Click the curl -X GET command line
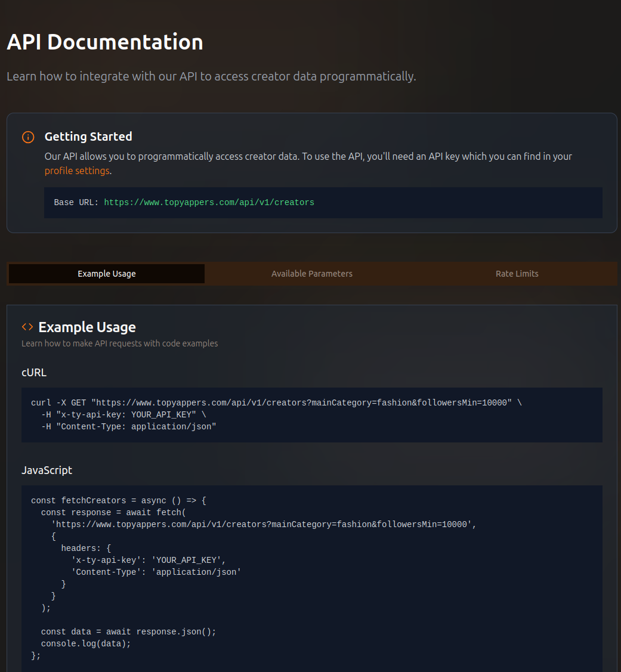 tap(276, 403)
